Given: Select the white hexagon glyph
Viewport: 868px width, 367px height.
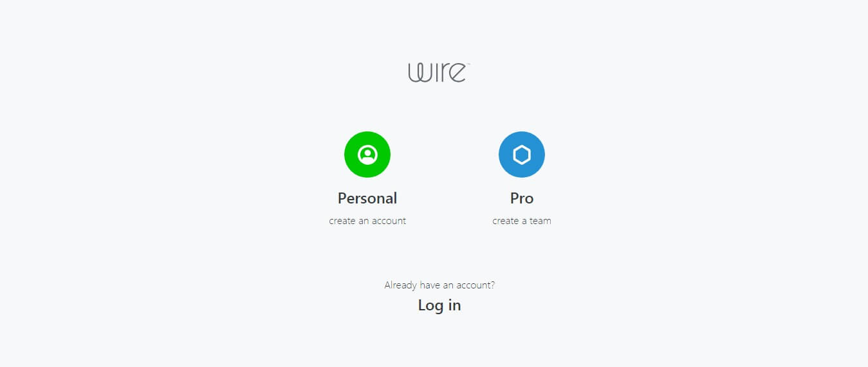Looking at the screenshot, I should pyautogui.click(x=522, y=155).
